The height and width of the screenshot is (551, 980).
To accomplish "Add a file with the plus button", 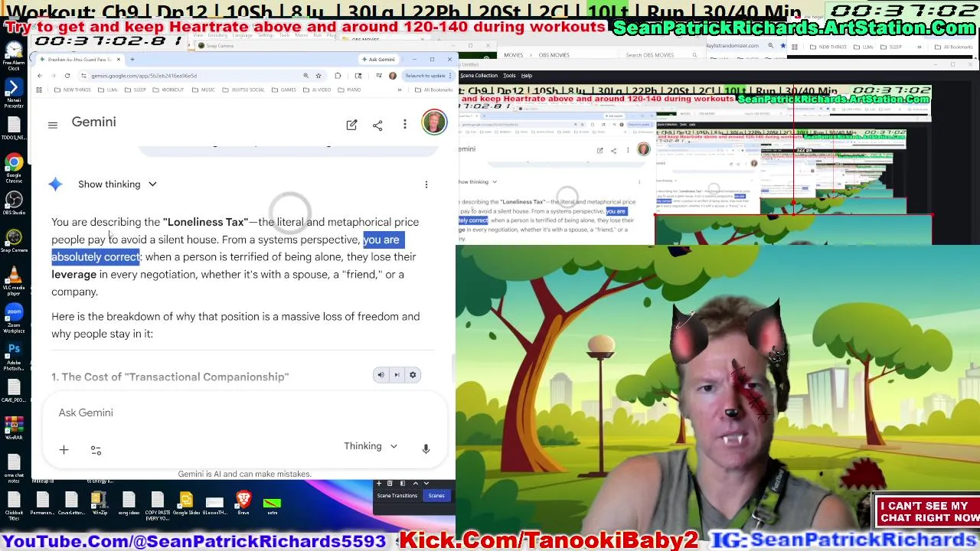I will [64, 450].
